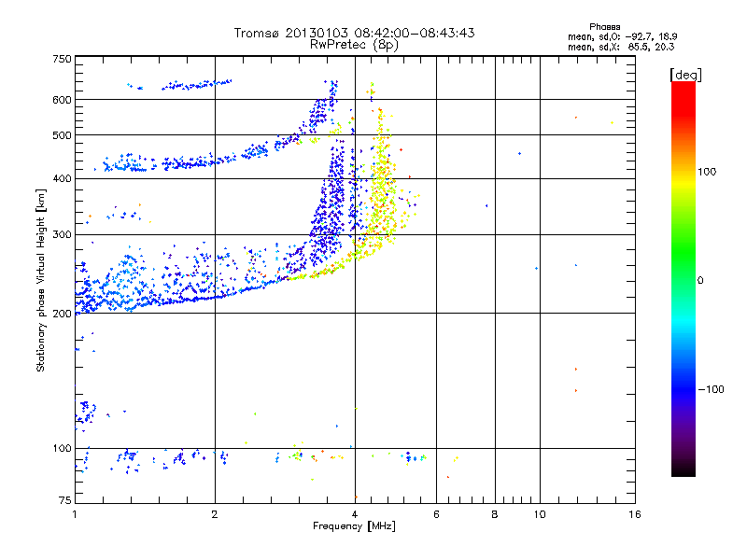
Task: Click the colorbar "-100" tick label
Action: pos(711,389)
